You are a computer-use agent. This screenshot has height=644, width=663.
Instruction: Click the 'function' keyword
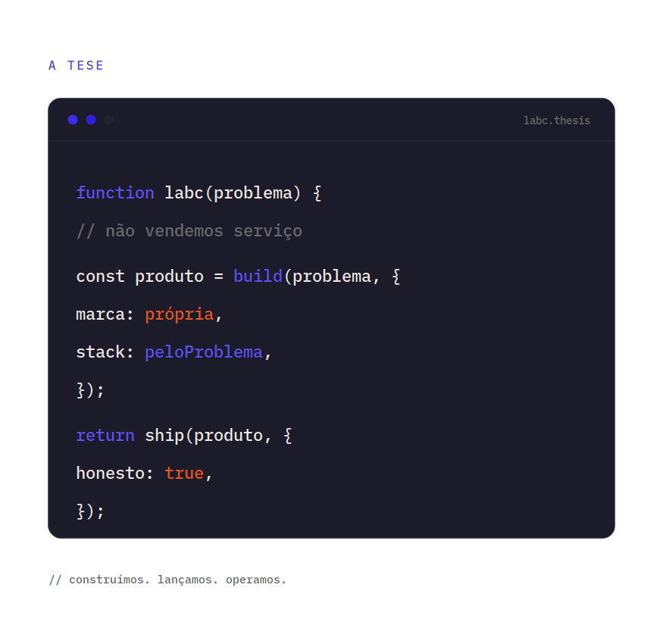pos(115,193)
